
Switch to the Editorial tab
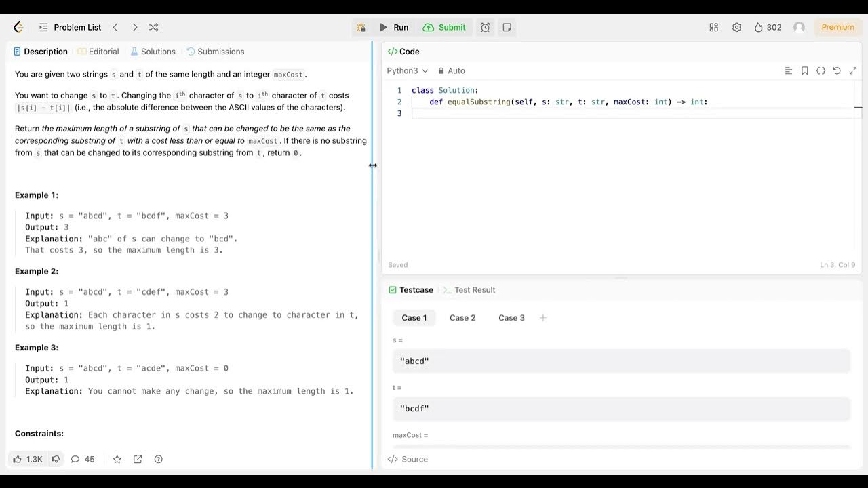[98, 52]
